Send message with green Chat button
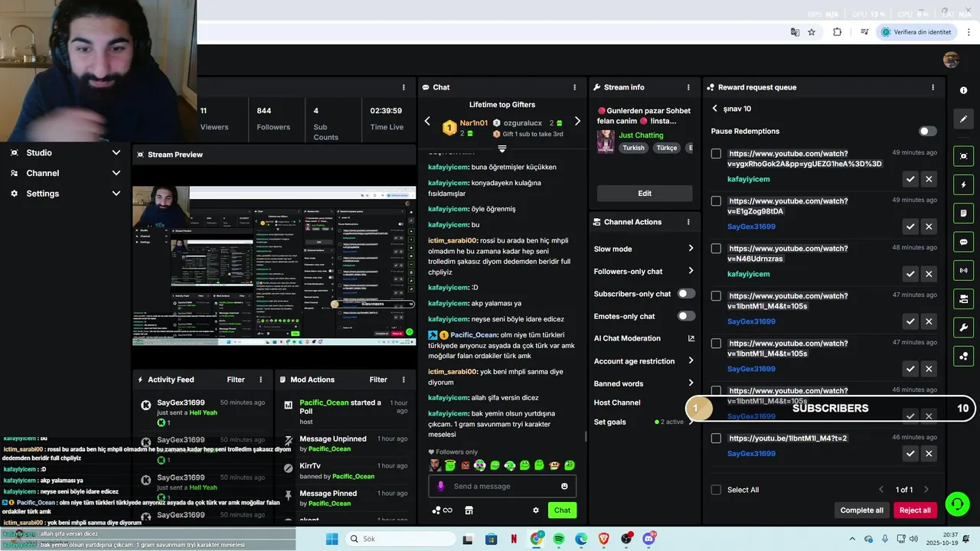This screenshot has width=980, height=551. (562, 510)
